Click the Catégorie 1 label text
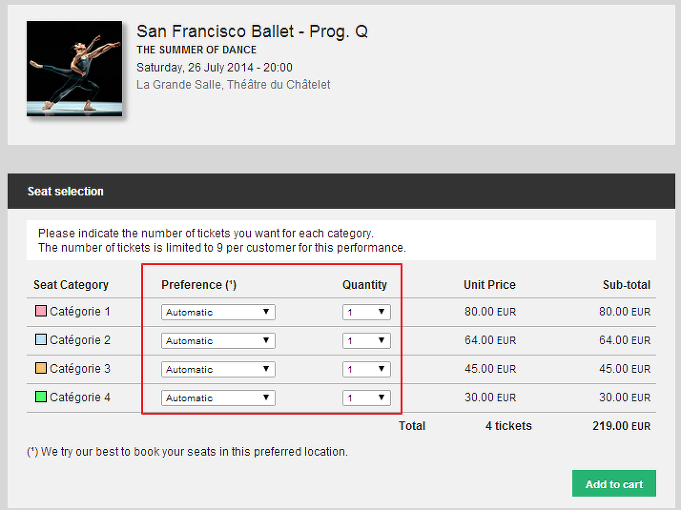 (80, 311)
